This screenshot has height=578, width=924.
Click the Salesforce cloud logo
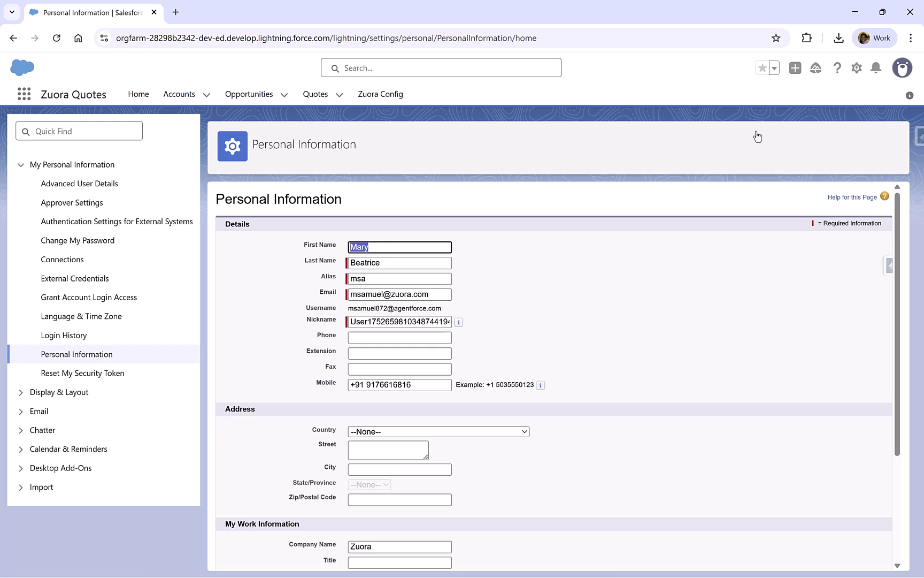(22, 67)
